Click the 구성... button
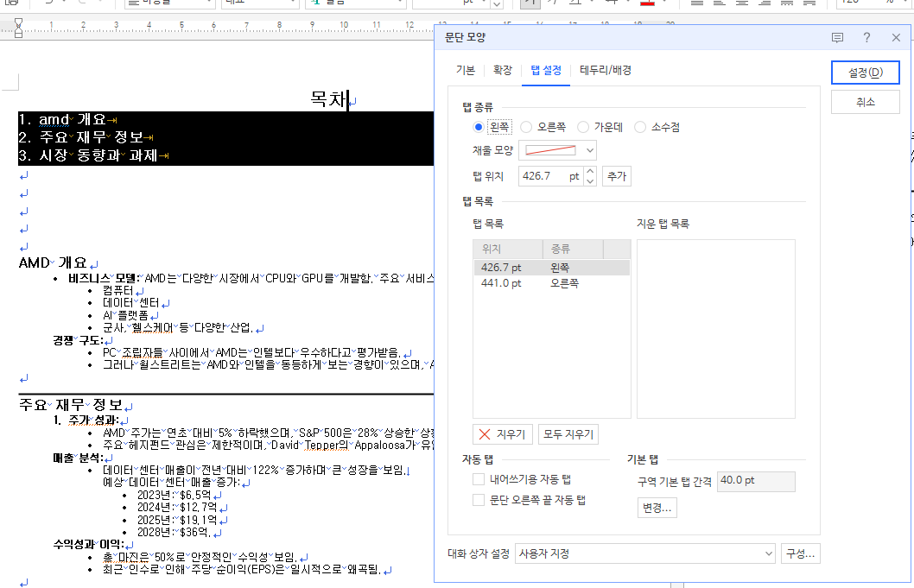This screenshot has width=914, height=588. (800, 553)
